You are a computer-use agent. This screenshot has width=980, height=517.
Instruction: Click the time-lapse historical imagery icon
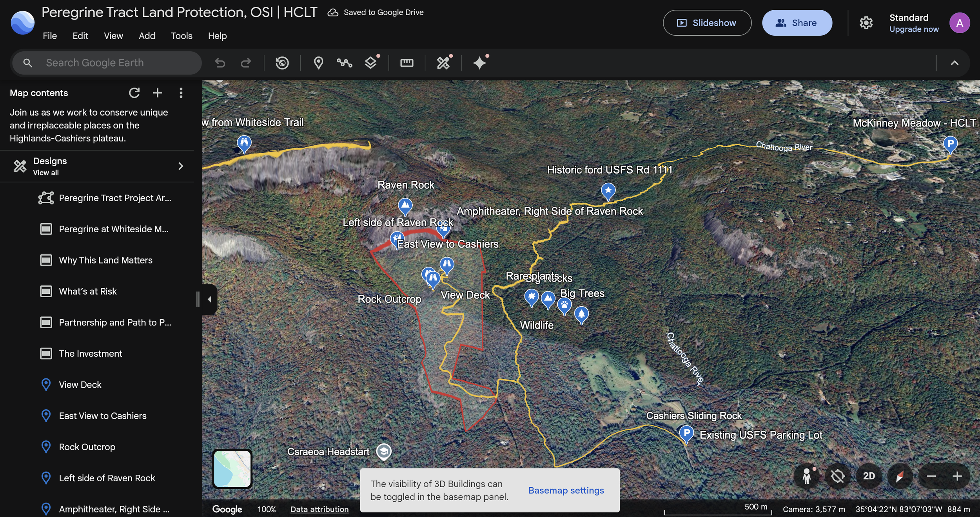click(282, 63)
